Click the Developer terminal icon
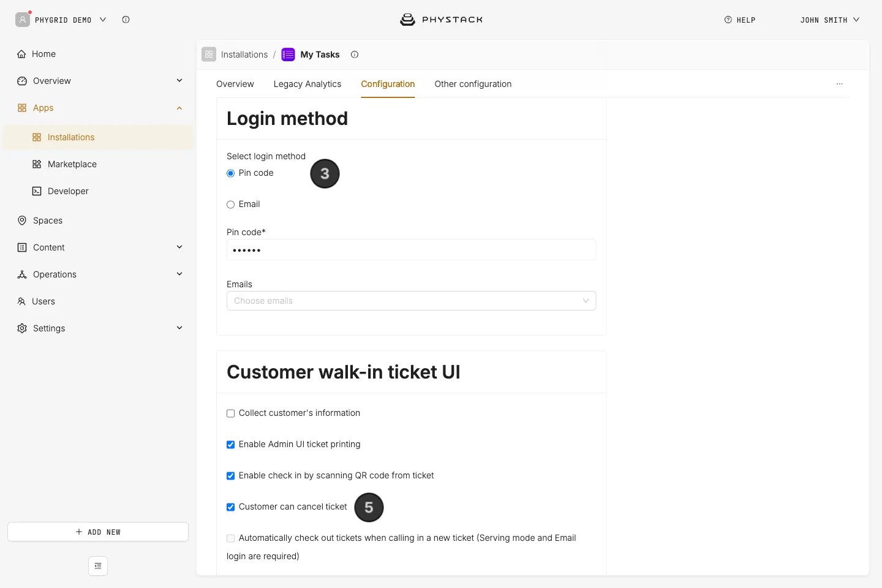Viewport: 882px width, 588px height. pyautogui.click(x=37, y=191)
